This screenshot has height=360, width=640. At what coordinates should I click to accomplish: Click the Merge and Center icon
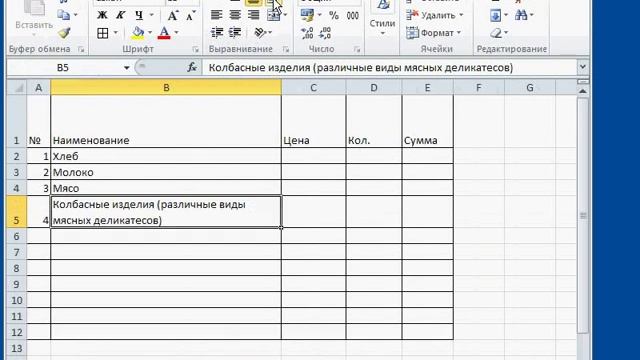pos(273,16)
